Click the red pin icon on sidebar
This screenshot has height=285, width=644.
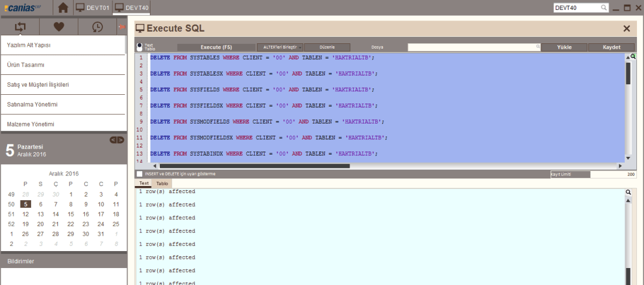pos(122,26)
